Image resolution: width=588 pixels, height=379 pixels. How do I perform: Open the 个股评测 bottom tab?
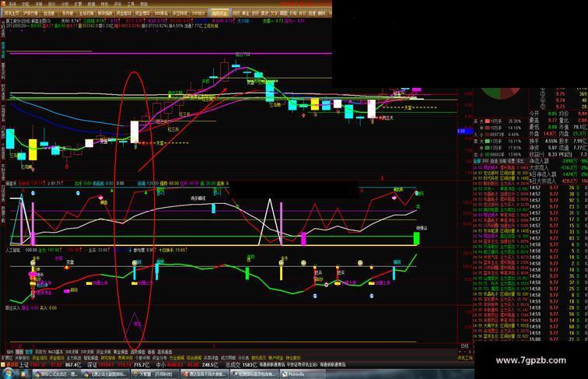pyautogui.click(x=142, y=358)
